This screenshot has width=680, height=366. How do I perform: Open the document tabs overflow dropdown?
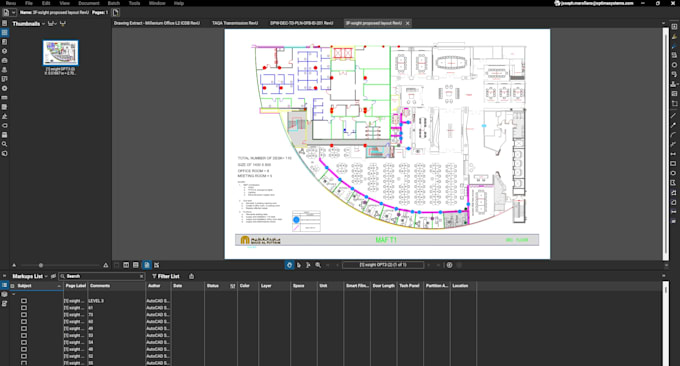coord(663,23)
